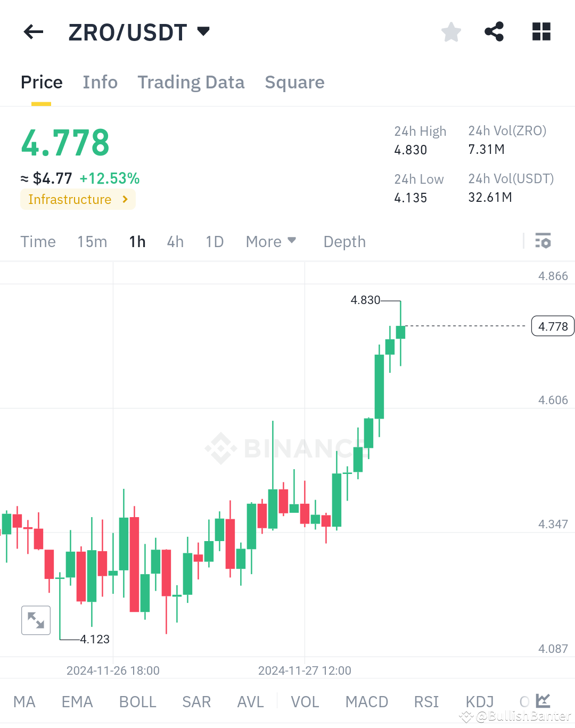This screenshot has width=575, height=728.
Task: Select the RSI indicator
Action: (x=426, y=701)
